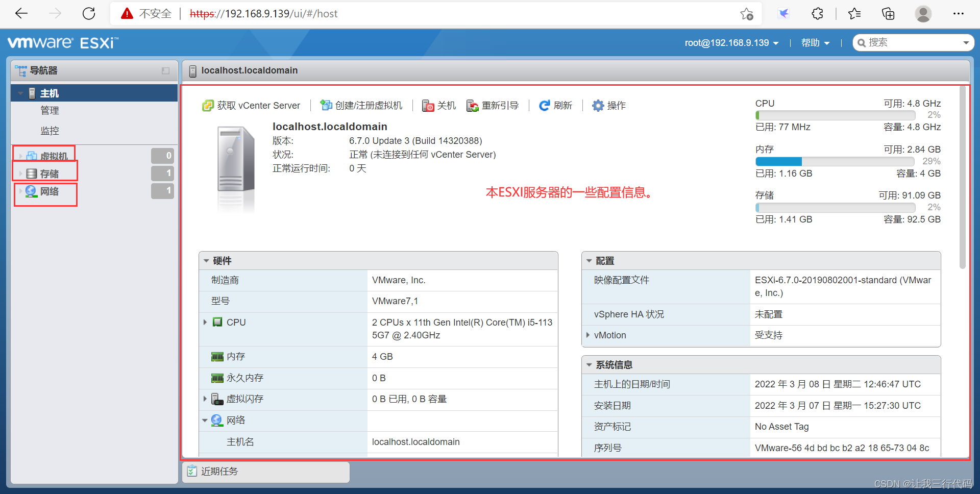
Task: Click the CPU chip icon in hardware
Action: [x=217, y=322]
